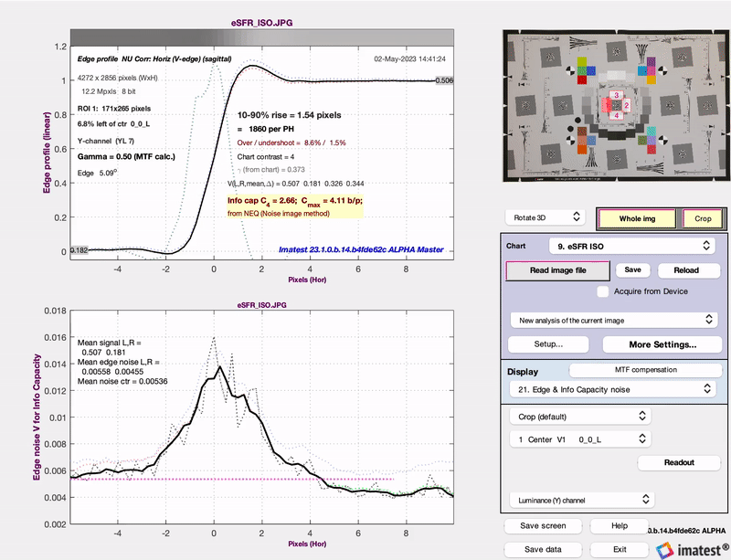This screenshot has height=560, width=731.
Task: Toggle the Whole img view button
Action: coord(637,218)
